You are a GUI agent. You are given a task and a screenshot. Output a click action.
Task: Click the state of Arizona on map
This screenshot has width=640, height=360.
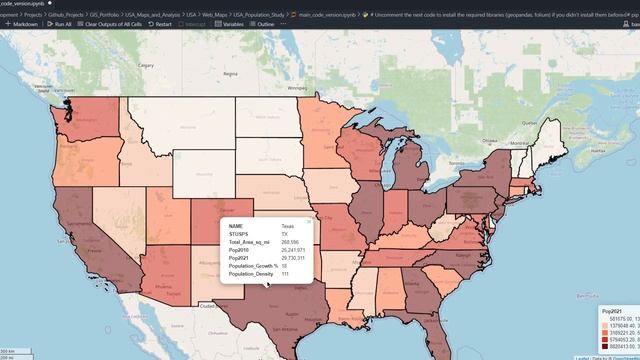click(165, 276)
